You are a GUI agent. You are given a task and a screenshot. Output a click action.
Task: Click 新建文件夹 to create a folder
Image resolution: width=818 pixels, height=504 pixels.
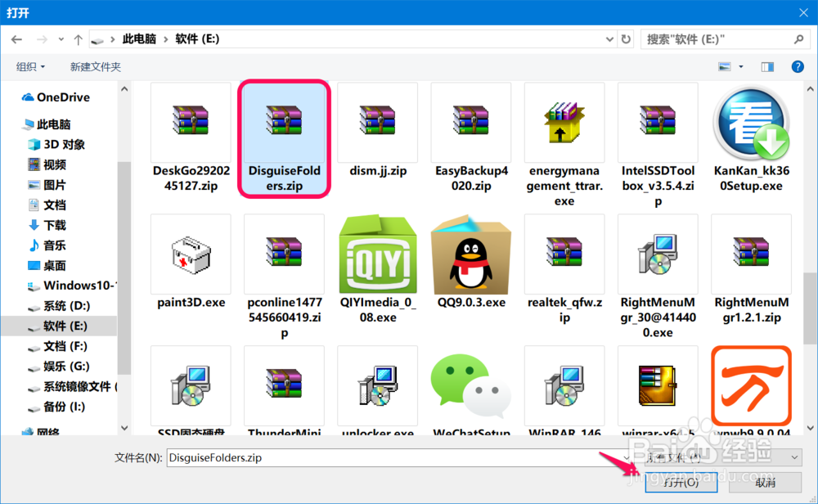(96, 66)
